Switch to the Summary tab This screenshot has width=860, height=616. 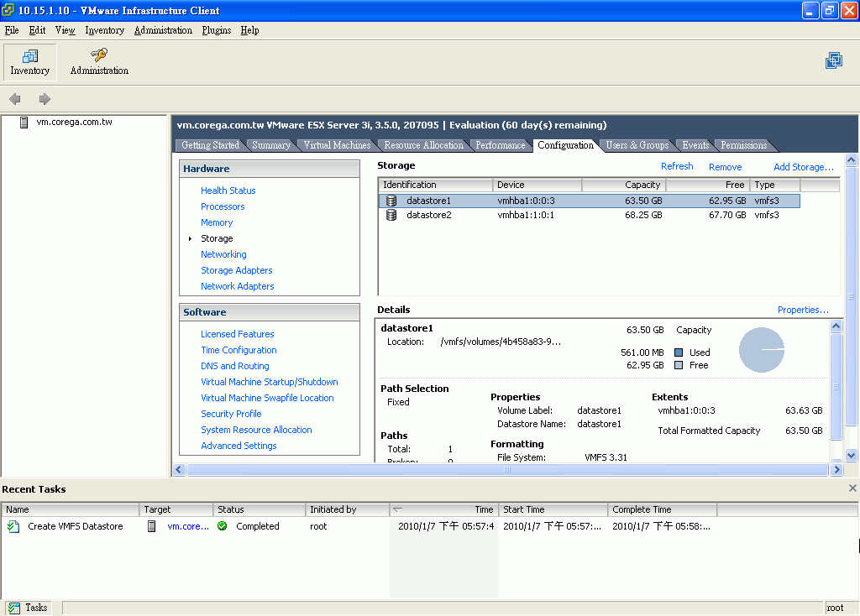pyautogui.click(x=271, y=145)
